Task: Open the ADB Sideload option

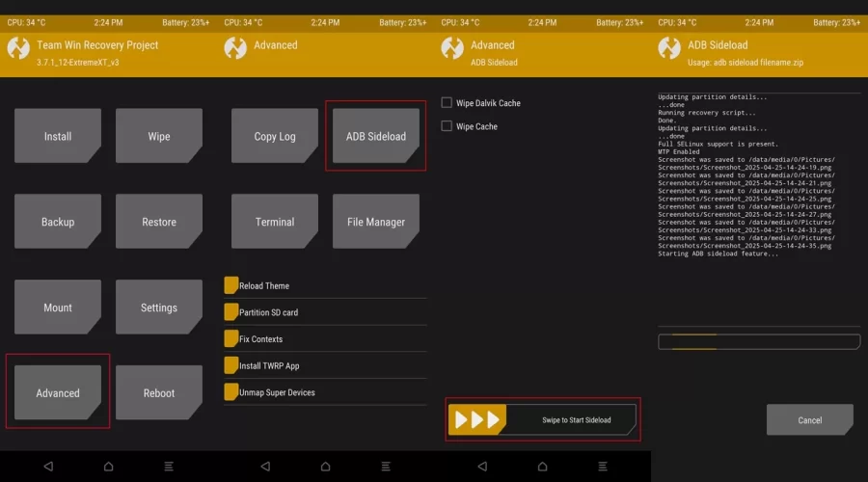Action: click(376, 136)
